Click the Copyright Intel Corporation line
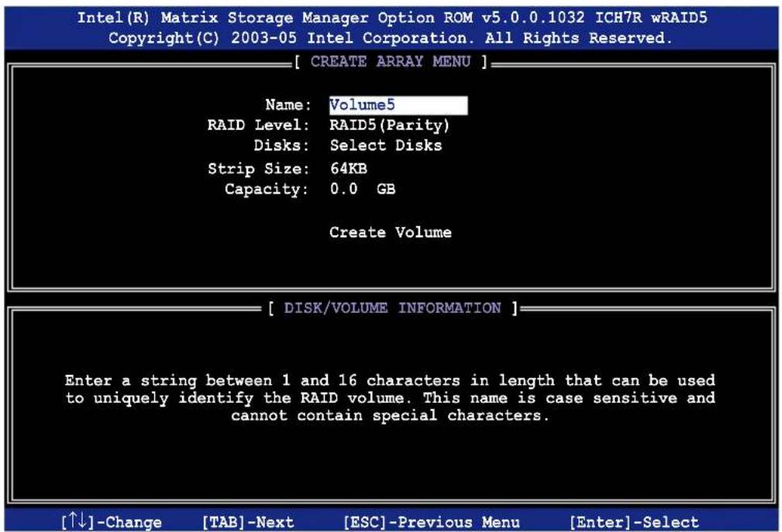Screen dimensions: 782x532 point(391,39)
